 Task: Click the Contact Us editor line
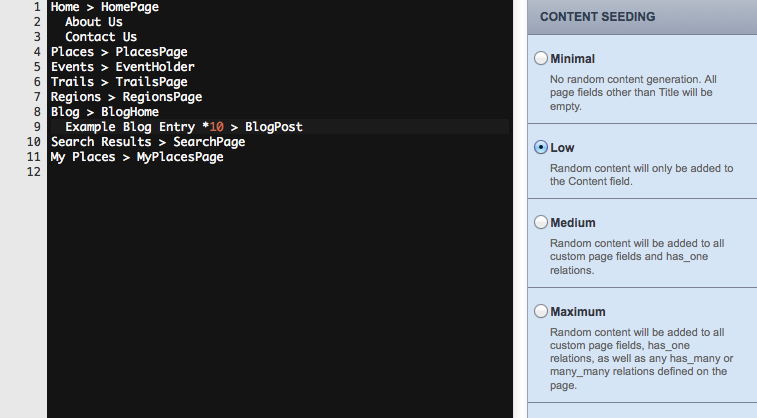pyautogui.click(x=101, y=37)
